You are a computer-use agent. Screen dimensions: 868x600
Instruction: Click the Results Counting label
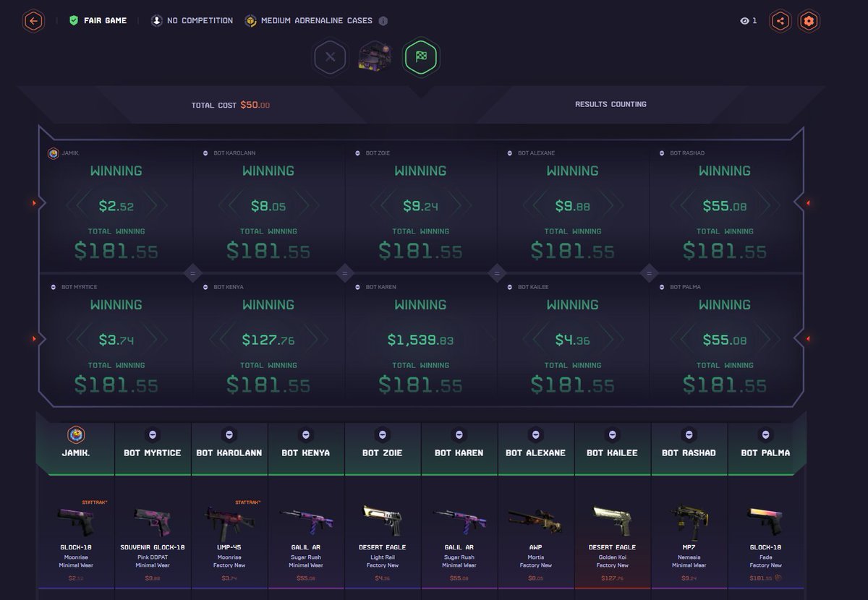click(610, 104)
